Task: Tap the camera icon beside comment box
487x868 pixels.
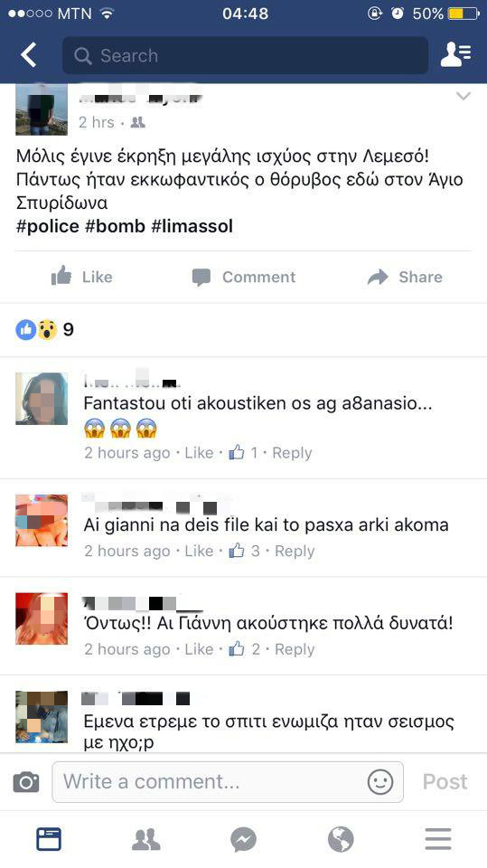Action: coord(26,782)
